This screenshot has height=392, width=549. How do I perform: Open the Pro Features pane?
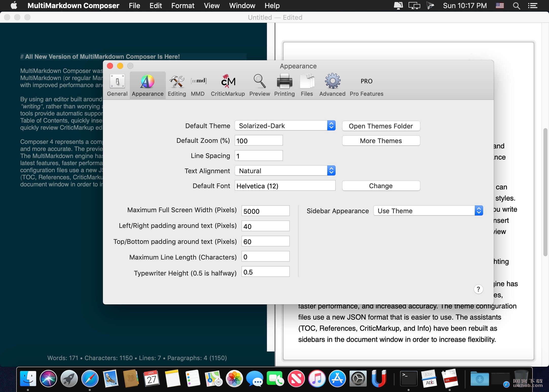coord(367,85)
